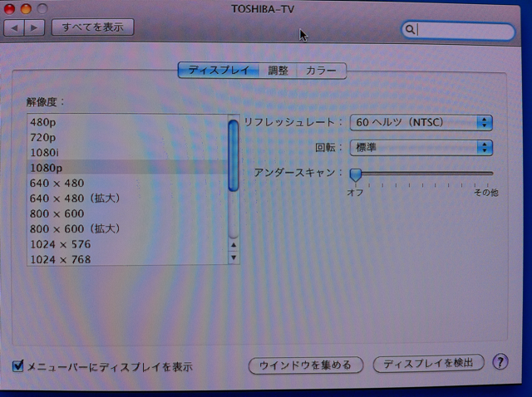Minimize the window with the yellow button

pyautogui.click(x=26, y=9)
